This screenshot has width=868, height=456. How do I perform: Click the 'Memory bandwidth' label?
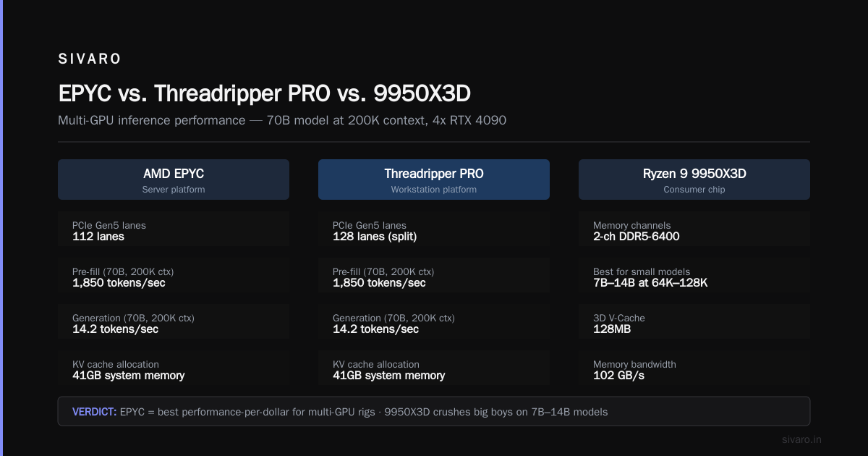pyautogui.click(x=636, y=364)
